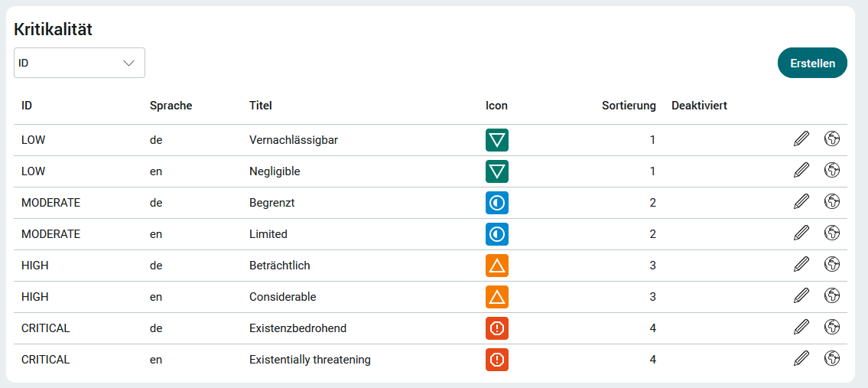Click globe icon for Existentially threatening row
This screenshot has width=868, height=388.
[832, 358]
